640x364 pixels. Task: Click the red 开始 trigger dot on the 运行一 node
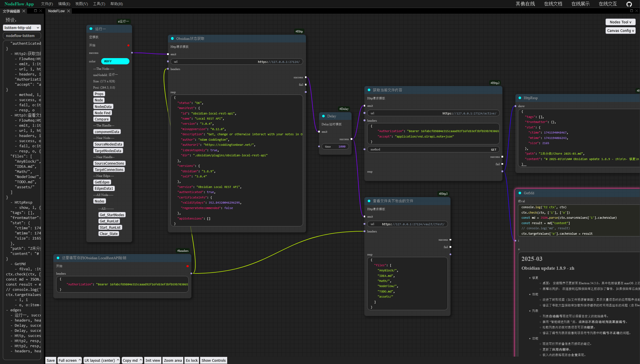128,45
